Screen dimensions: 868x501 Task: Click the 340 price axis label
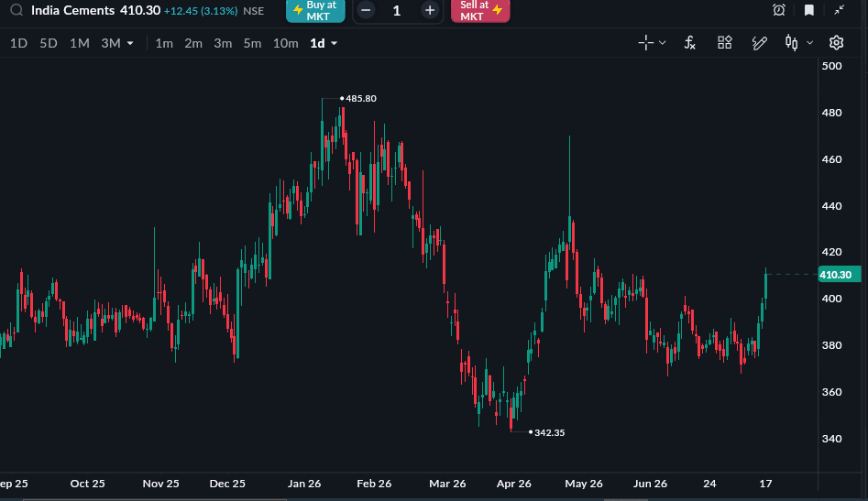pos(831,439)
